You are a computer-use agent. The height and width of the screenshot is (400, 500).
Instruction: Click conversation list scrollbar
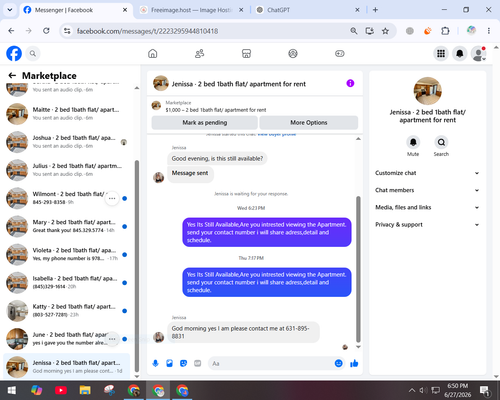pyautogui.click(x=137, y=266)
